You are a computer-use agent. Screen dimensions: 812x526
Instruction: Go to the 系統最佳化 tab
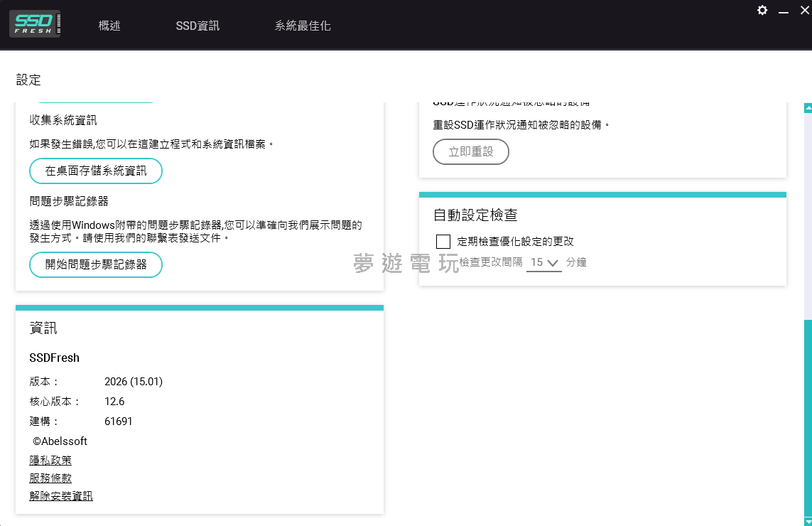pos(303,26)
